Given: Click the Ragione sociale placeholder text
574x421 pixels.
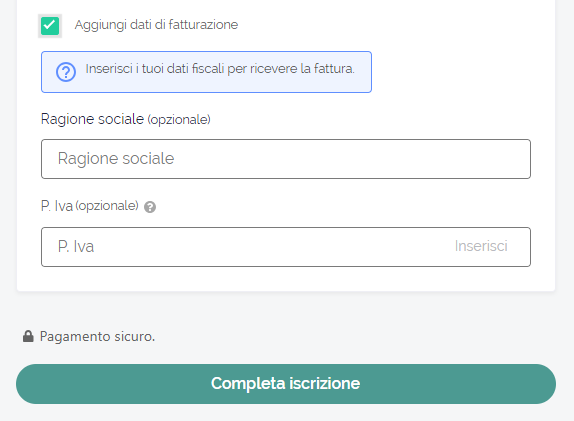Looking at the screenshot, I should click(116, 159).
